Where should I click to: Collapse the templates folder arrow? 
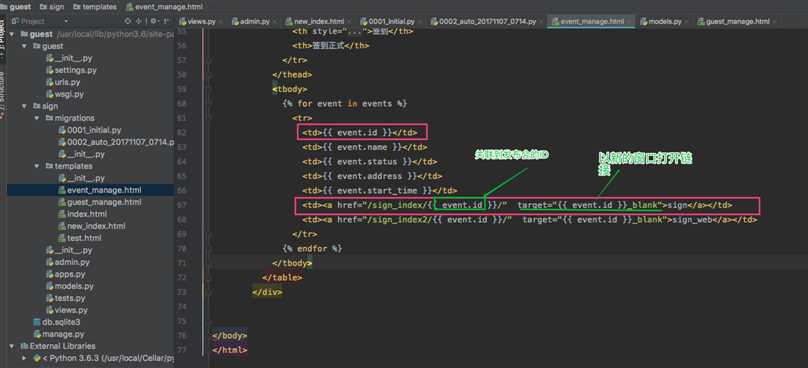(37, 166)
